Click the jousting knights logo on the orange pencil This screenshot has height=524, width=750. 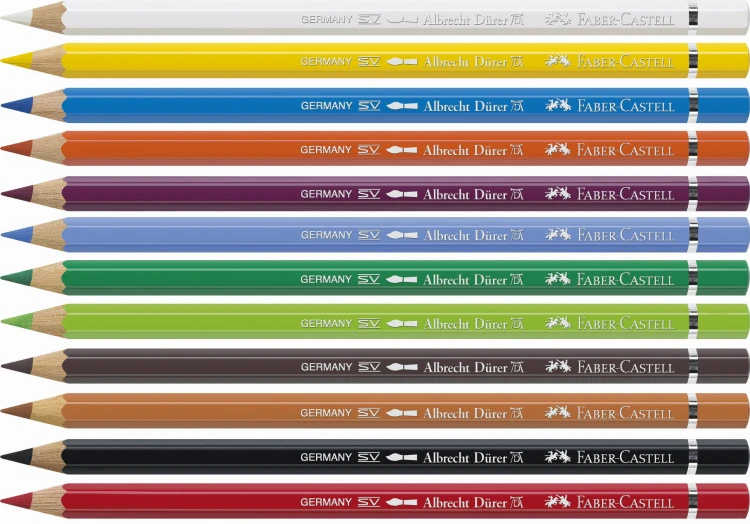pyautogui.click(x=558, y=150)
